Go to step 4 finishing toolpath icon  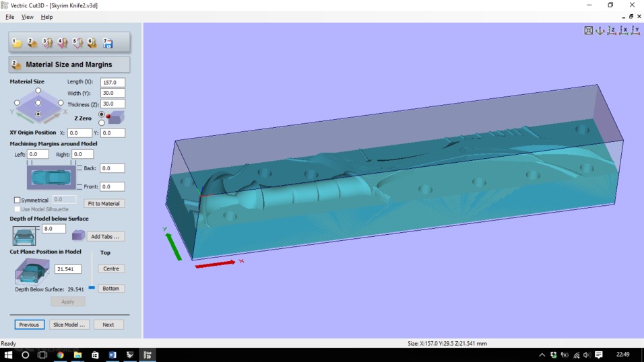(63, 42)
